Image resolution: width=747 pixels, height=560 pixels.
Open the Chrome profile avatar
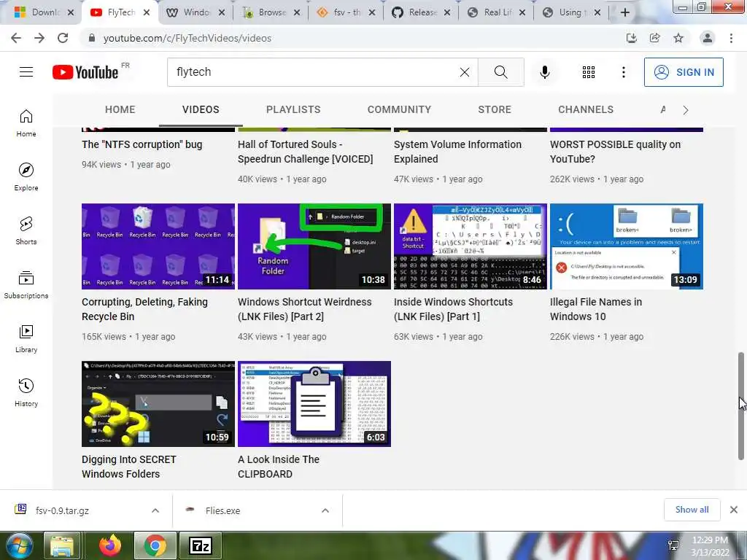(x=708, y=38)
